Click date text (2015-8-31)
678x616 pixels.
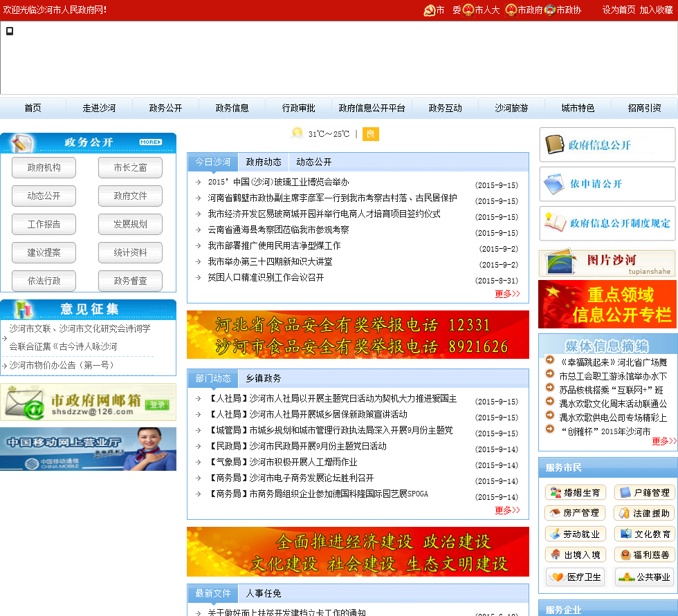497,281
